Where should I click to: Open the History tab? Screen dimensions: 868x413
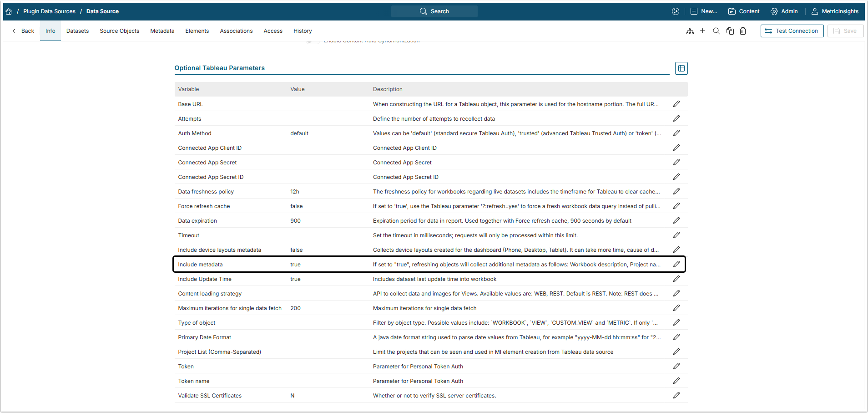click(303, 31)
